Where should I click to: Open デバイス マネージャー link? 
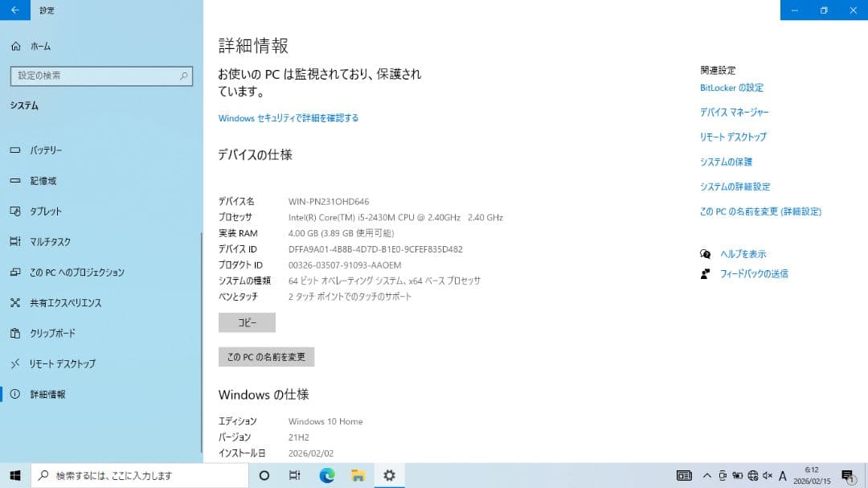click(x=734, y=113)
